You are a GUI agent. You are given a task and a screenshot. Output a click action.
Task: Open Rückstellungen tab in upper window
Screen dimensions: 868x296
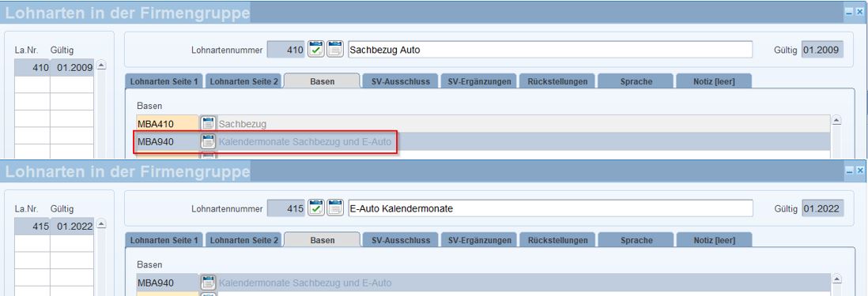tap(557, 82)
